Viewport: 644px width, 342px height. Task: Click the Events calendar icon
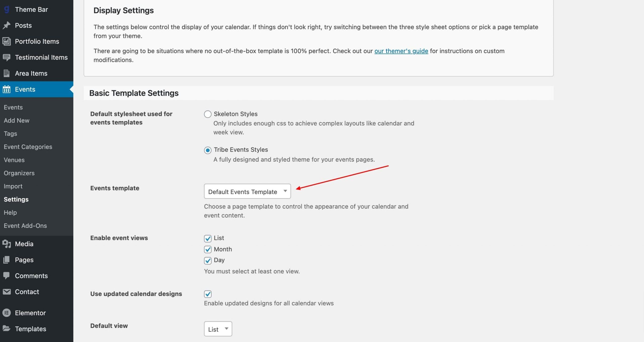[x=7, y=89]
